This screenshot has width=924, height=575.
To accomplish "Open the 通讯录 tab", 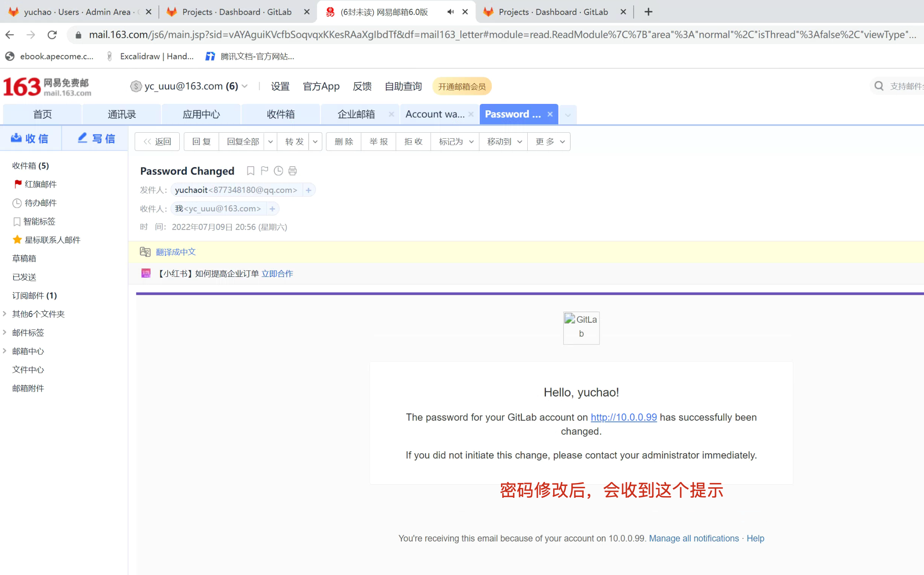I will click(x=122, y=114).
